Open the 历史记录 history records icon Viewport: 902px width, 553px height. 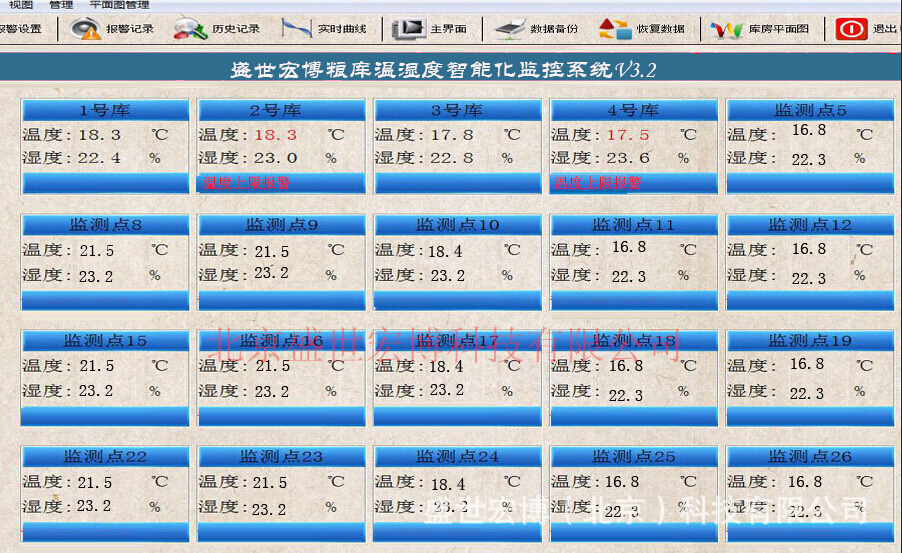[x=190, y=28]
